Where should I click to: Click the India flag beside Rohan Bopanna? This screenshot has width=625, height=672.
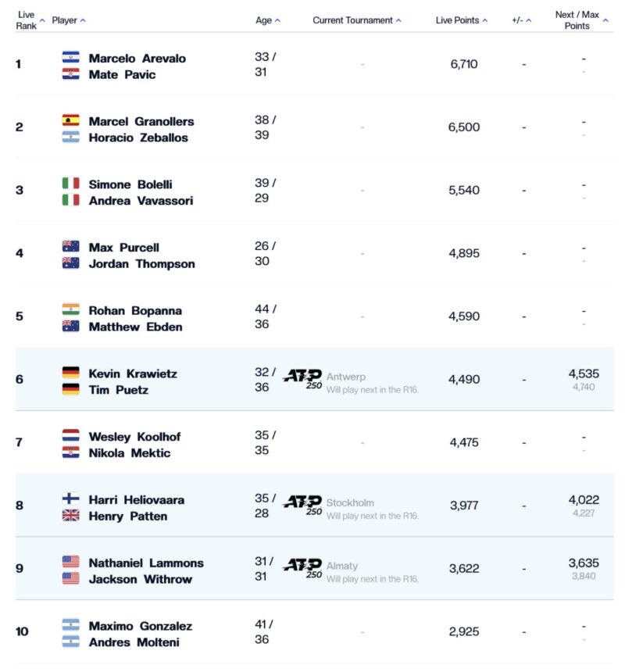coord(70,309)
